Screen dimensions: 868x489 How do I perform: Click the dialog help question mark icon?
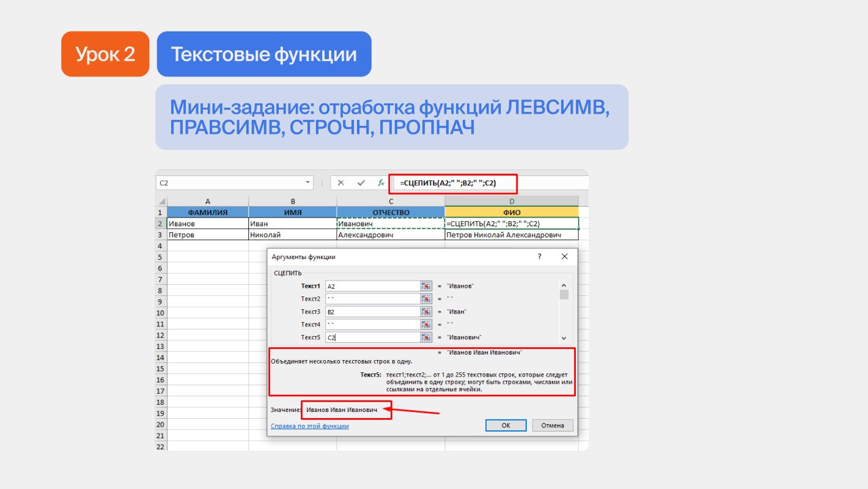click(x=539, y=257)
